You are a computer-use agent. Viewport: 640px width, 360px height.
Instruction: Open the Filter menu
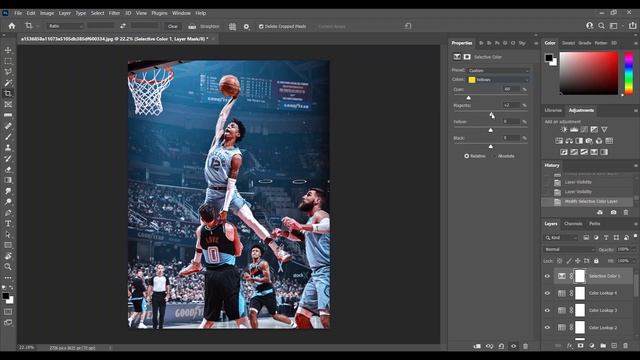pyautogui.click(x=114, y=13)
